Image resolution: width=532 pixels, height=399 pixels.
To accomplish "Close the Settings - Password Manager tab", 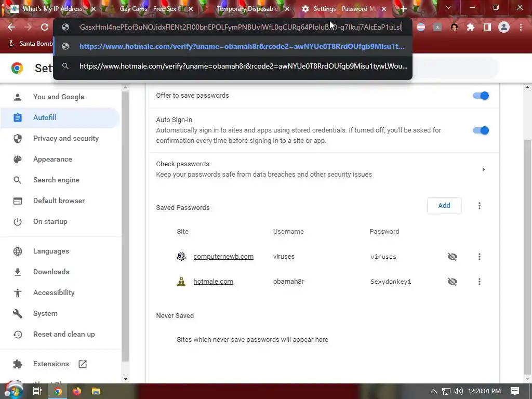I will [384, 9].
